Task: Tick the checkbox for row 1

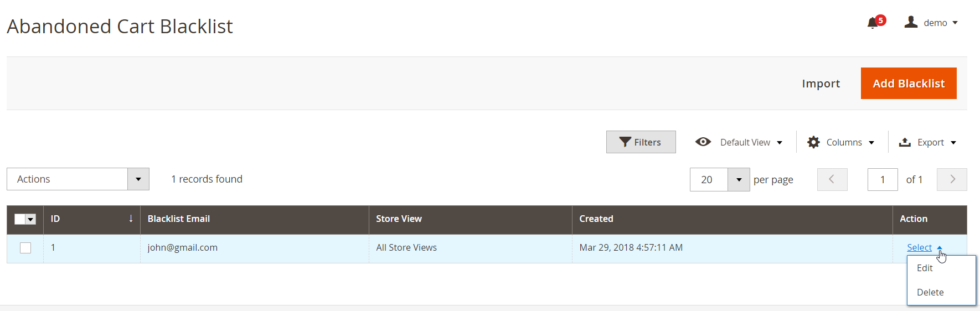Action: click(x=25, y=248)
